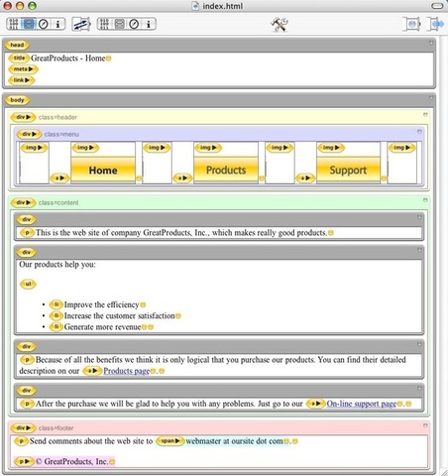The image size is (448, 476).
Task: Expand the div class=header tag
Action: (x=24, y=117)
